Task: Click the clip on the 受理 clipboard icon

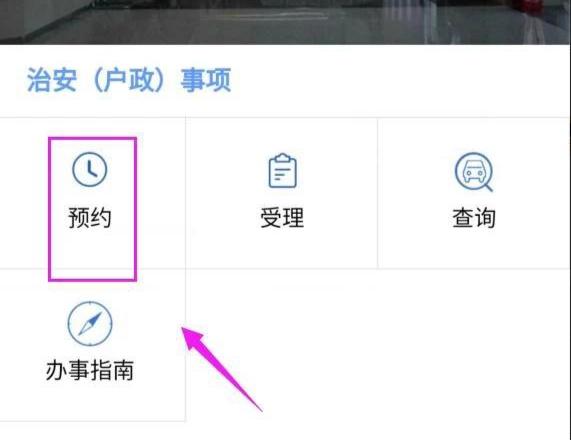Action: 283,158
